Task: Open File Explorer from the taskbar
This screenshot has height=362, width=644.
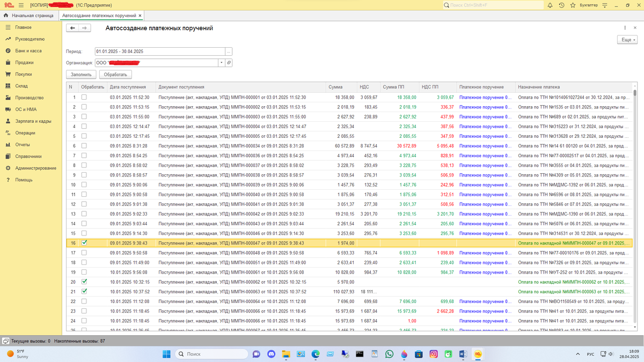Action: coord(286,354)
